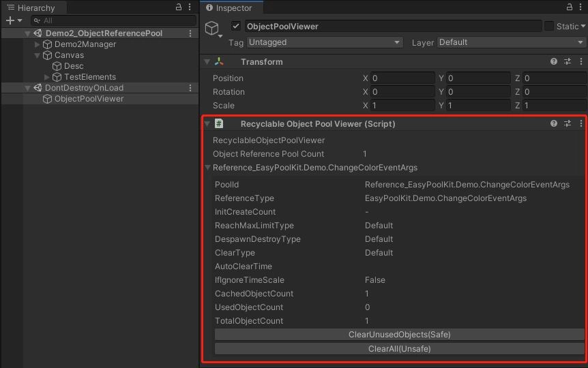Open Transform component kebab menu

[581, 61]
